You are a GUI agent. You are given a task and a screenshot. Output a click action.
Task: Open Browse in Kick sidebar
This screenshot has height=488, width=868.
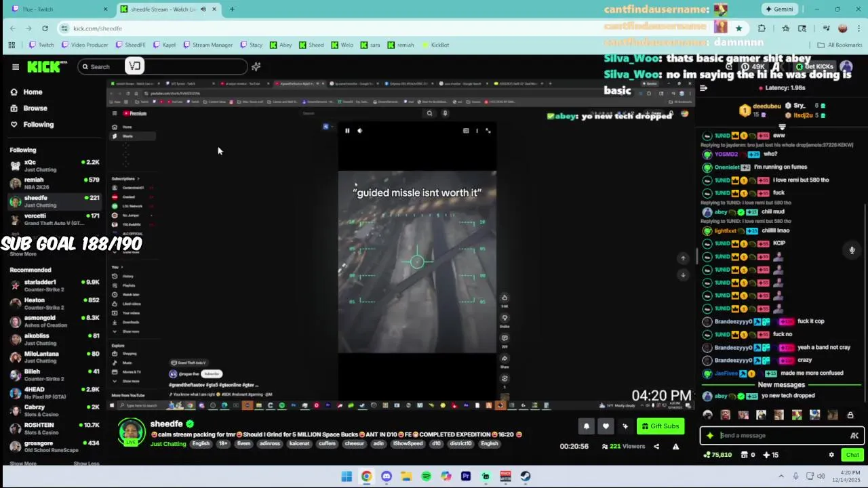[x=28, y=108]
